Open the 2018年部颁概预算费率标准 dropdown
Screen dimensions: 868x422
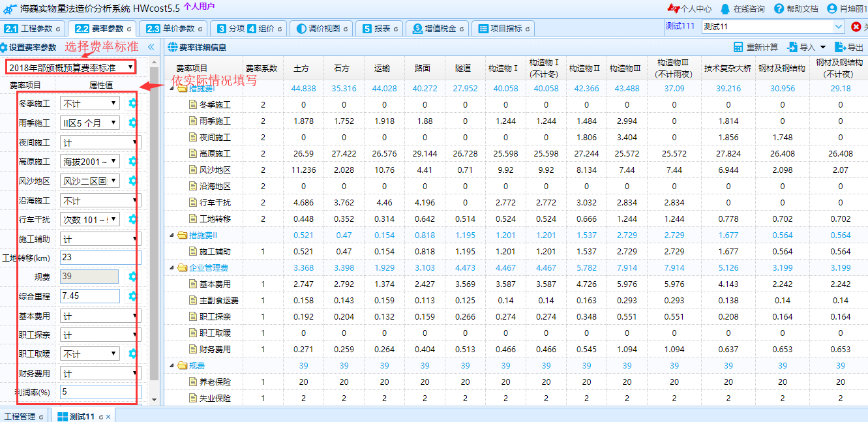click(72, 67)
